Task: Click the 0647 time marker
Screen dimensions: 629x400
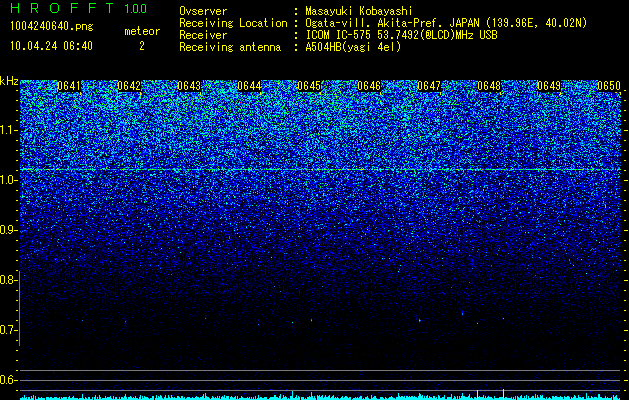Action: point(429,86)
